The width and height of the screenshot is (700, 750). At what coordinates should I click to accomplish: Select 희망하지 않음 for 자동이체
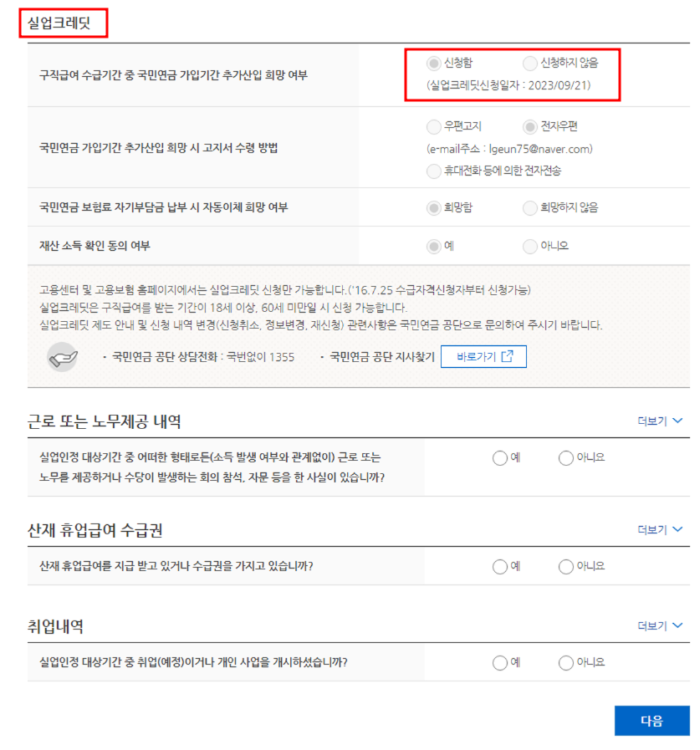tap(529, 207)
